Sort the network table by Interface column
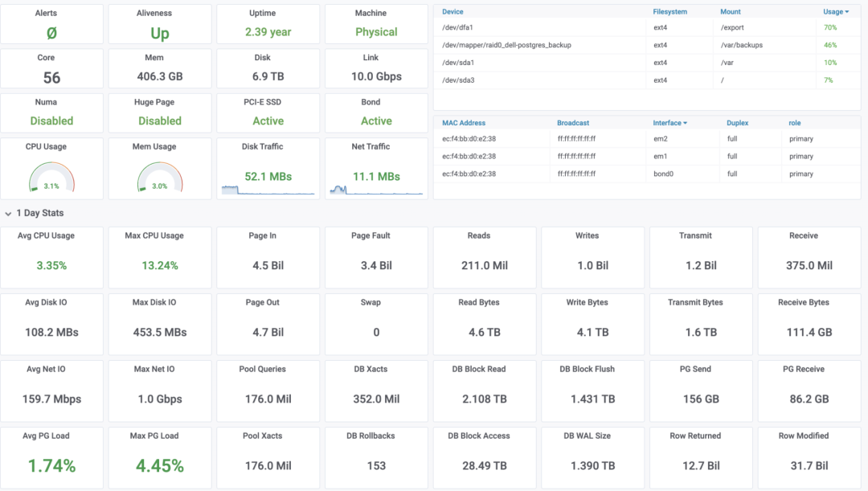 [x=669, y=123]
